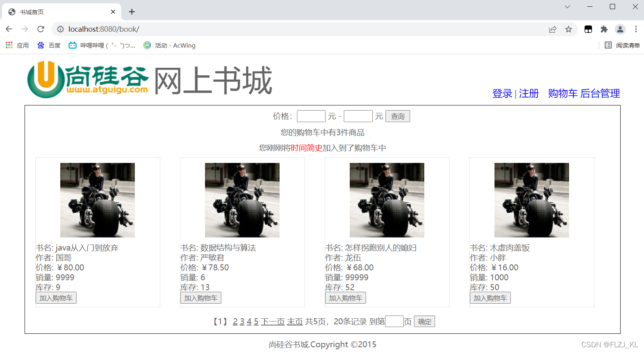Click the red 时间简史 text
Image resolution: width=644 pixels, height=352 pixels.
click(x=307, y=148)
